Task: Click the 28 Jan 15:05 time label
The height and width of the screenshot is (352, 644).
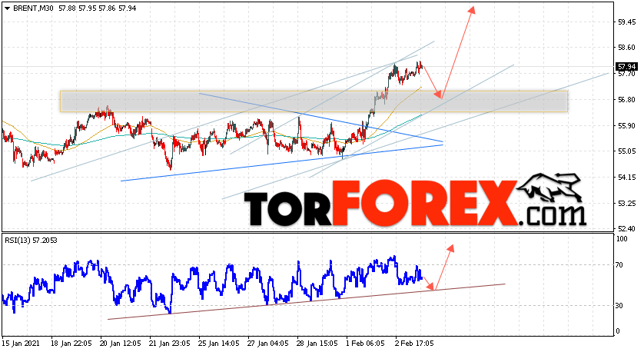Action: (x=317, y=343)
